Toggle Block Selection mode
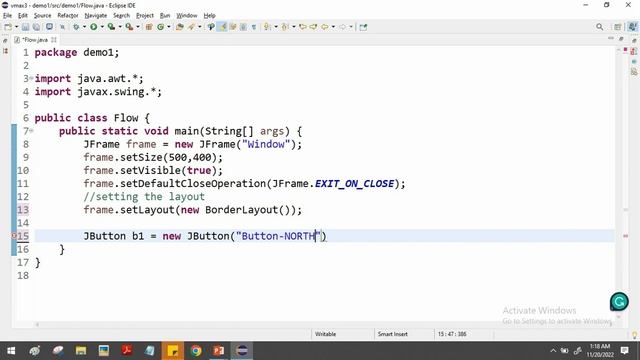Image resolution: width=640 pixels, height=360 pixels. pyautogui.click(x=243, y=27)
